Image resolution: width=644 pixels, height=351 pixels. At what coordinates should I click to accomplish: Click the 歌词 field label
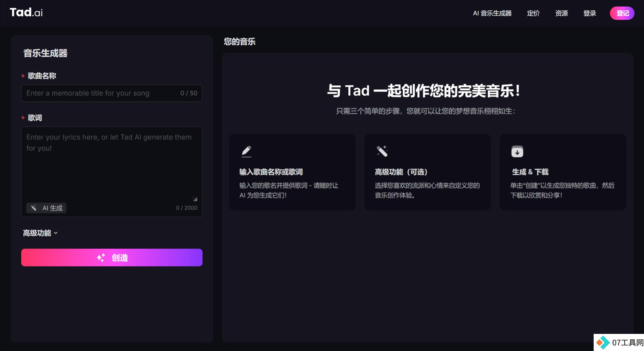tap(35, 118)
